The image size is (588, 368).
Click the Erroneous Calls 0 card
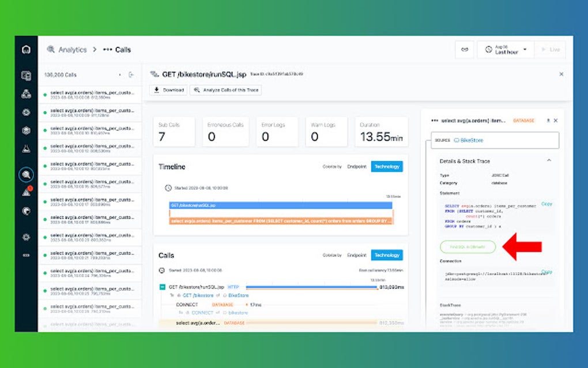tap(225, 132)
